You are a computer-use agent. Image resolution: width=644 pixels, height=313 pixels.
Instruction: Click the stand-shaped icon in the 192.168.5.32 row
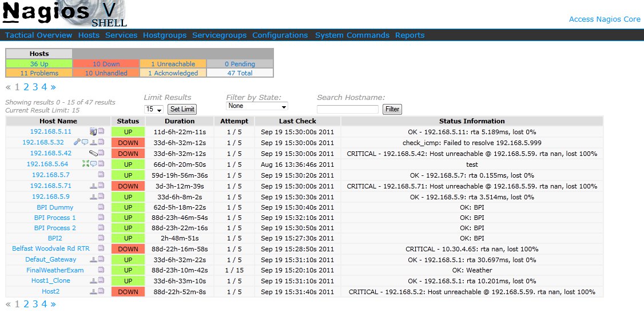(x=93, y=142)
